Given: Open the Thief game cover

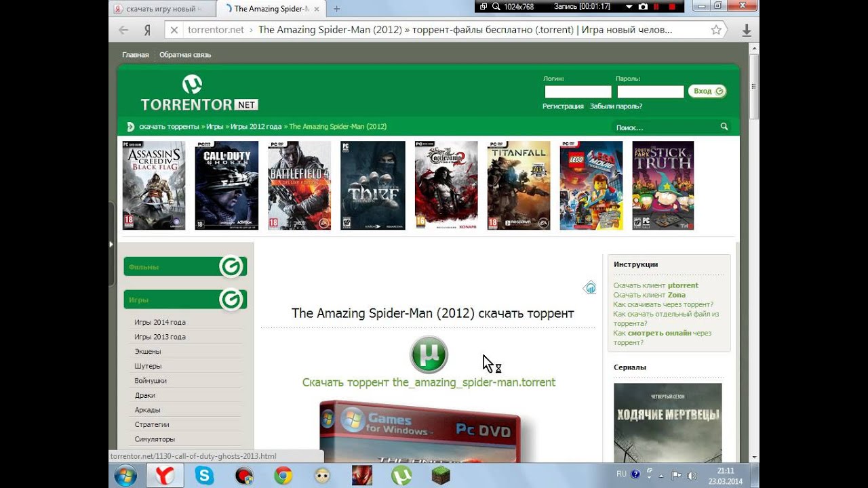Looking at the screenshot, I should (373, 185).
